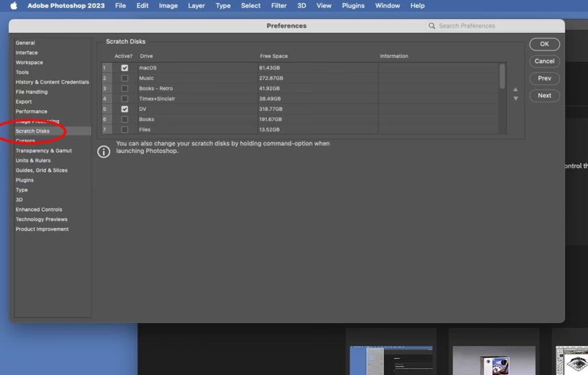This screenshot has height=375, width=588.
Task: Click the Apple logo menu icon
Action: point(14,6)
